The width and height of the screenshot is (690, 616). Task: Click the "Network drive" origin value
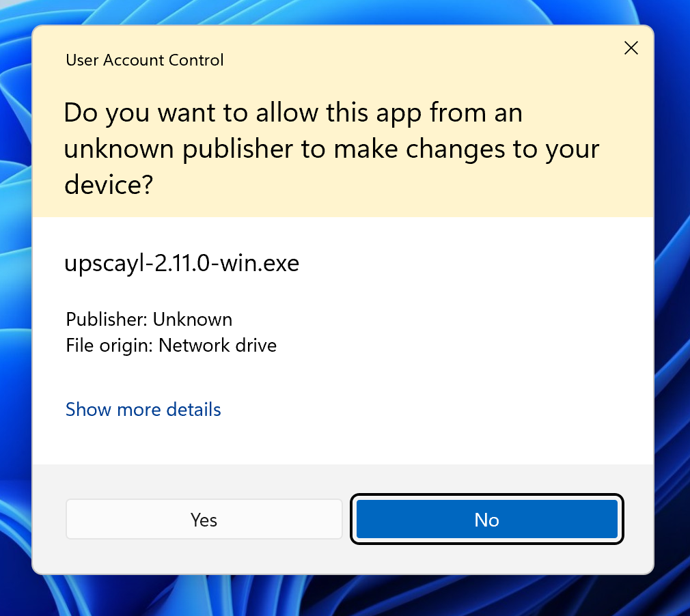pyautogui.click(x=217, y=346)
